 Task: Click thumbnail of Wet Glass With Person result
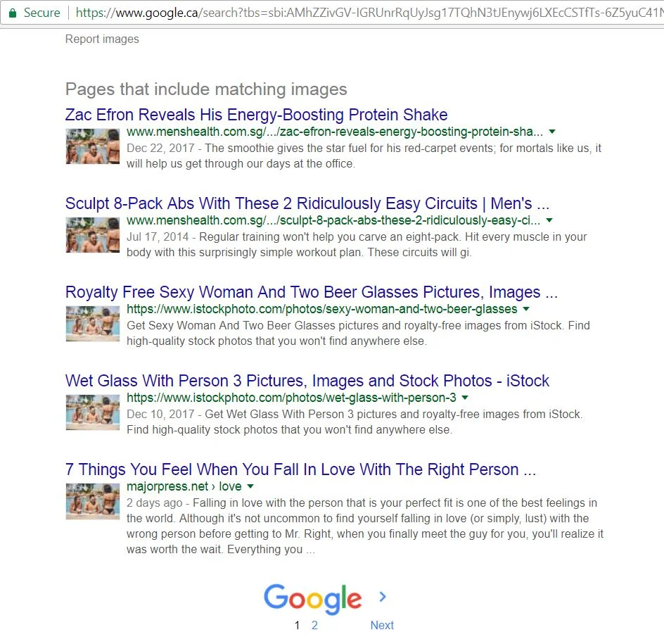tap(92, 412)
